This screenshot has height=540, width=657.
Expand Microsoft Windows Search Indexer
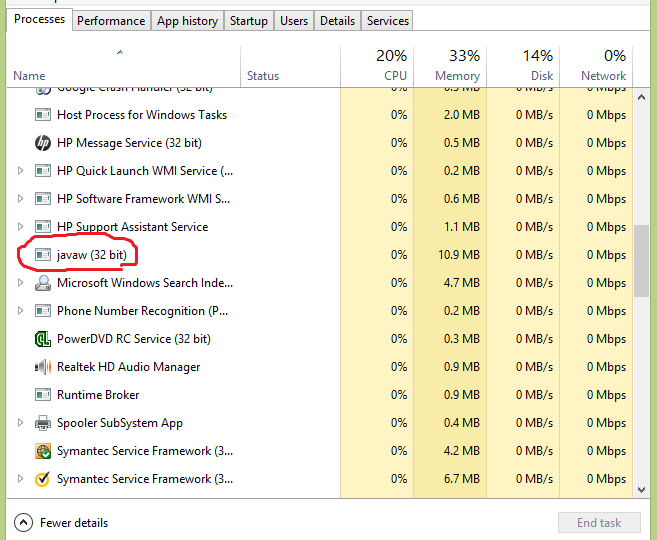coord(20,283)
